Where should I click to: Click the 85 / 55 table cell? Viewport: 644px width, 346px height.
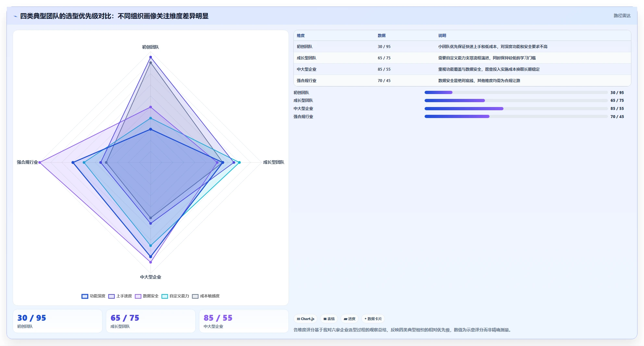click(x=384, y=69)
